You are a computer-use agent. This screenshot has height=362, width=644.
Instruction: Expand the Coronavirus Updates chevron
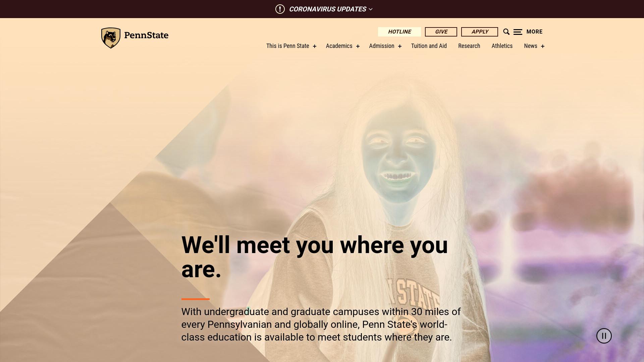click(371, 9)
